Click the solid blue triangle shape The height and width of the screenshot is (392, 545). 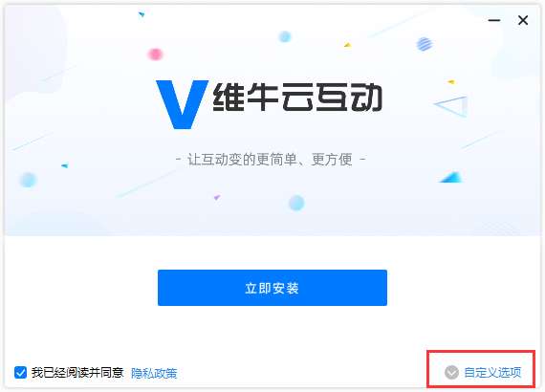[x=450, y=177]
